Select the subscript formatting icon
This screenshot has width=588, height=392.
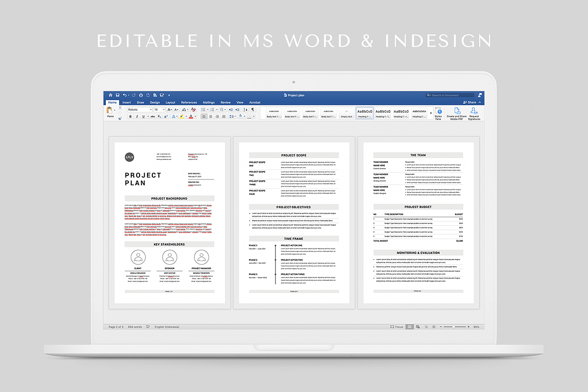click(x=159, y=117)
